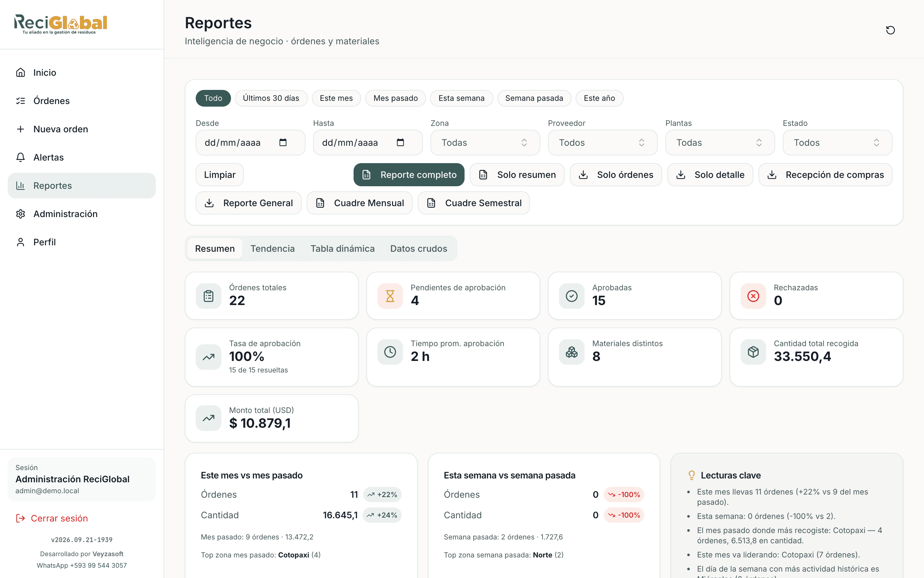Select the Este año chip
This screenshot has height=578, width=924.
coord(599,98)
